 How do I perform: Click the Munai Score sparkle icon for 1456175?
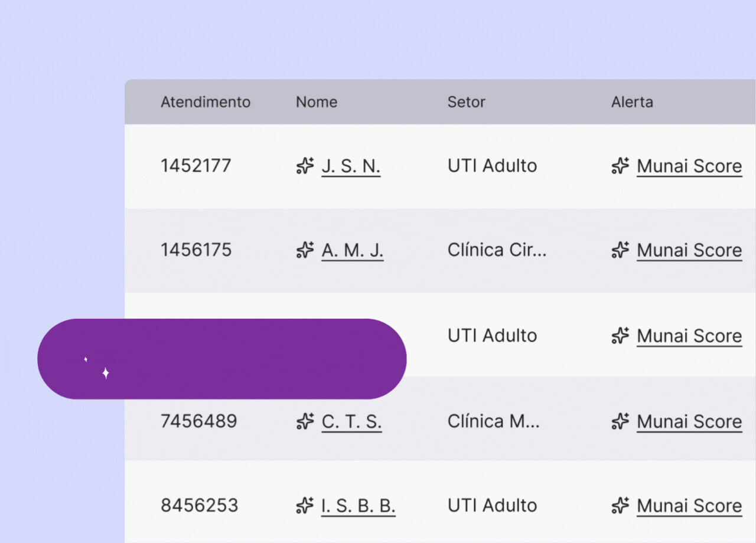click(x=620, y=250)
